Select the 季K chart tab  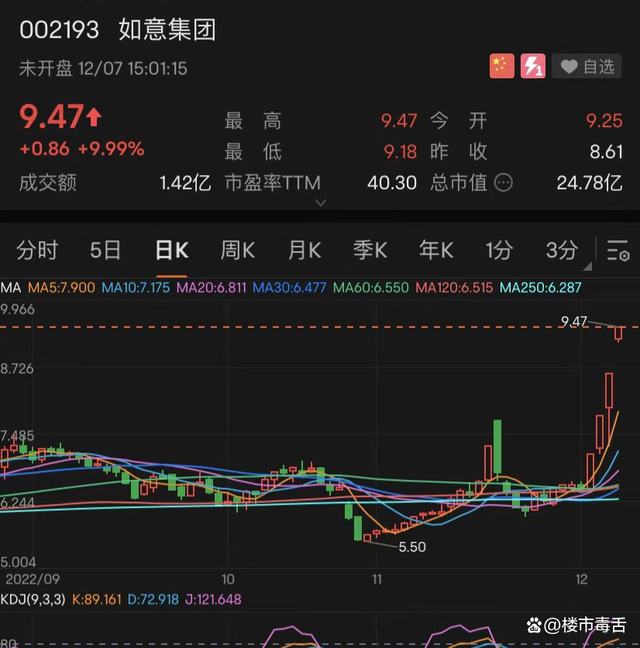370,250
